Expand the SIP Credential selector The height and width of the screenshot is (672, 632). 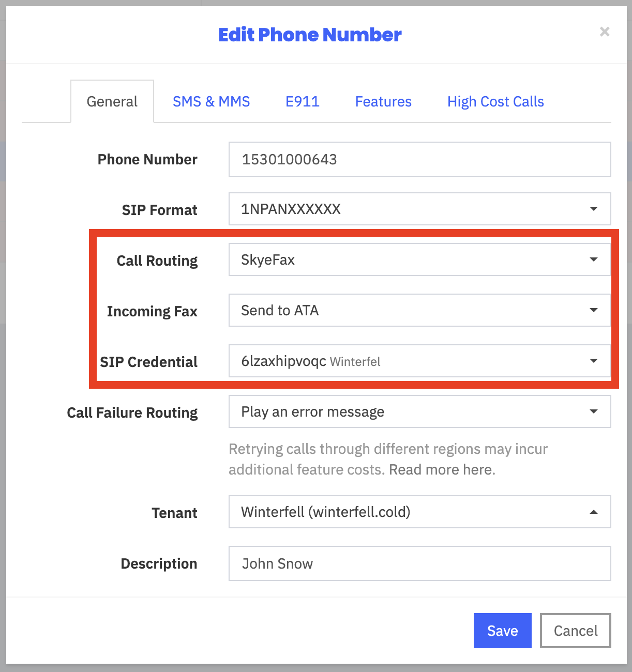click(419, 361)
